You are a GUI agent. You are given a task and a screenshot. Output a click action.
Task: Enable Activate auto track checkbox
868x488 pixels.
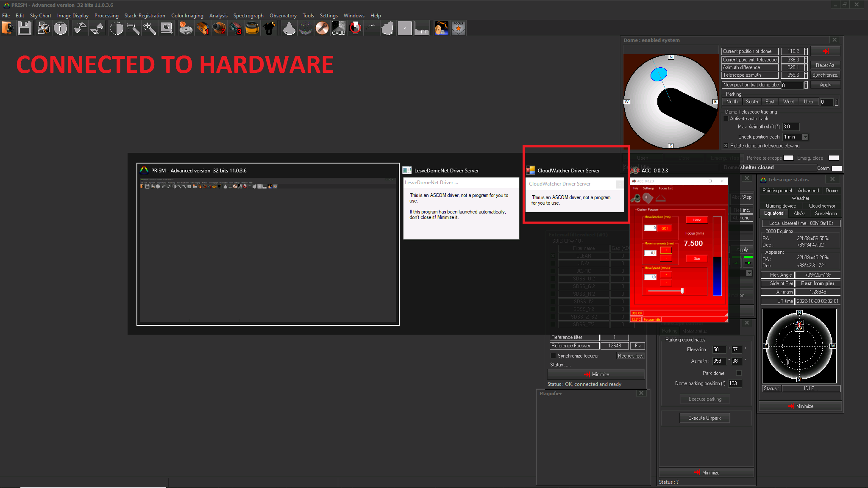click(726, 119)
